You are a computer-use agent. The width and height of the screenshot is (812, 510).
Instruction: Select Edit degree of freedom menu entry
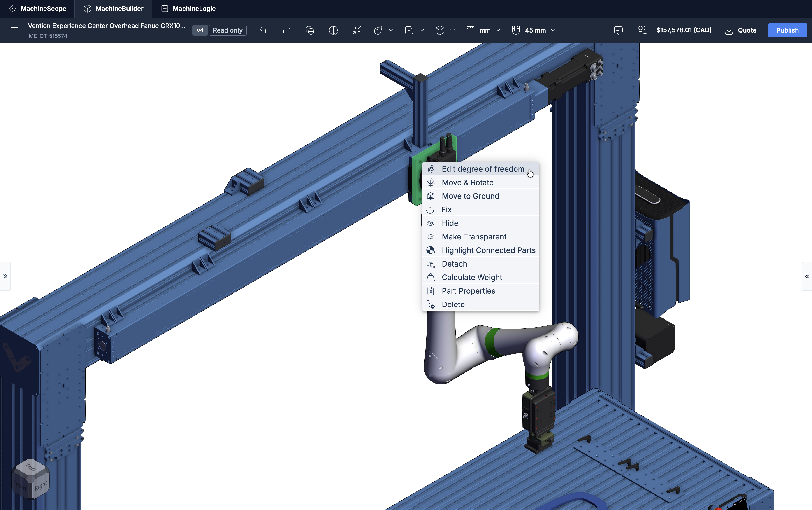[x=481, y=169]
